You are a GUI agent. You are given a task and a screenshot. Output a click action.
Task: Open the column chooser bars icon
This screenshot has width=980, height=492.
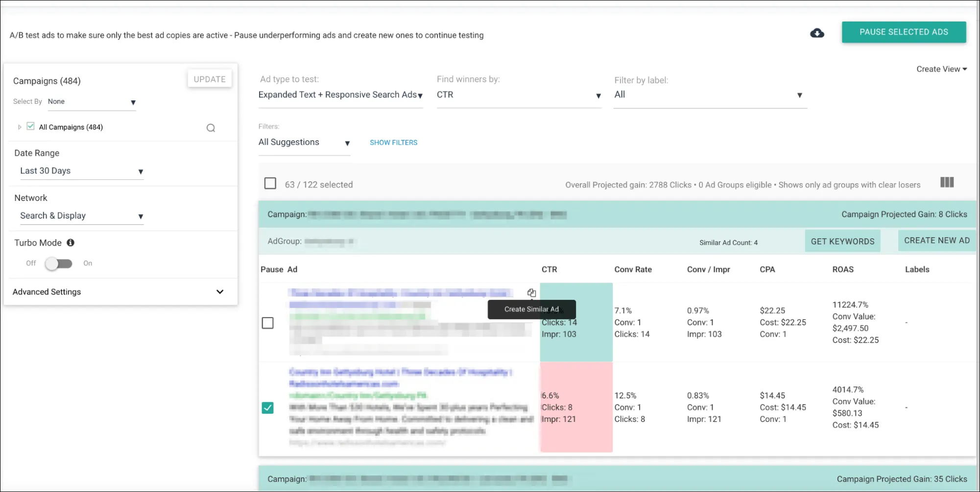tap(947, 182)
